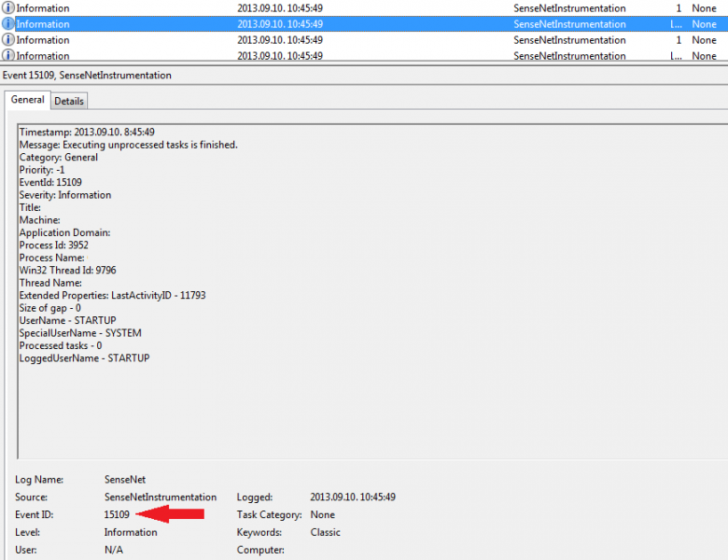Click the 'Title:' line in the message
Image resolution: width=728 pixels, height=560 pixels.
(x=30, y=207)
